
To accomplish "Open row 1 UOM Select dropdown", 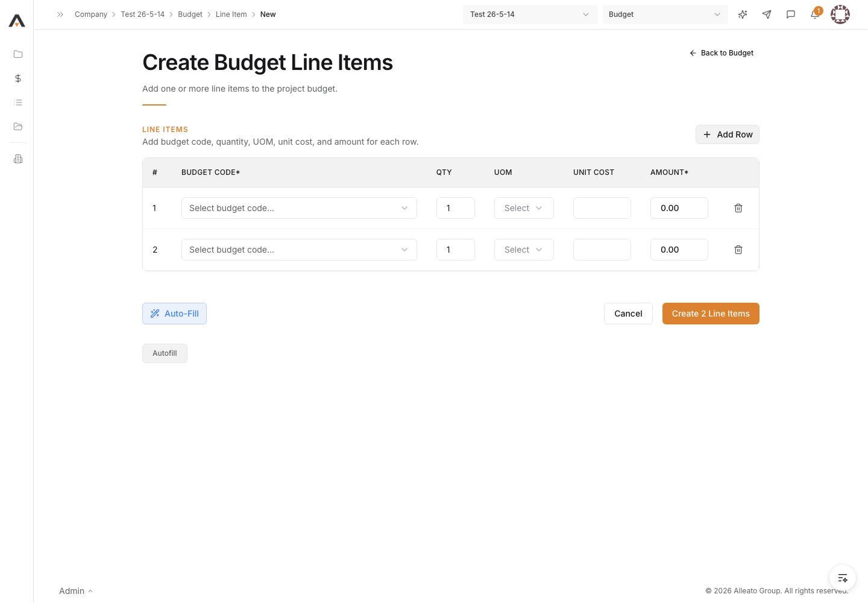I will pyautogui.click(x=524, y=208).
